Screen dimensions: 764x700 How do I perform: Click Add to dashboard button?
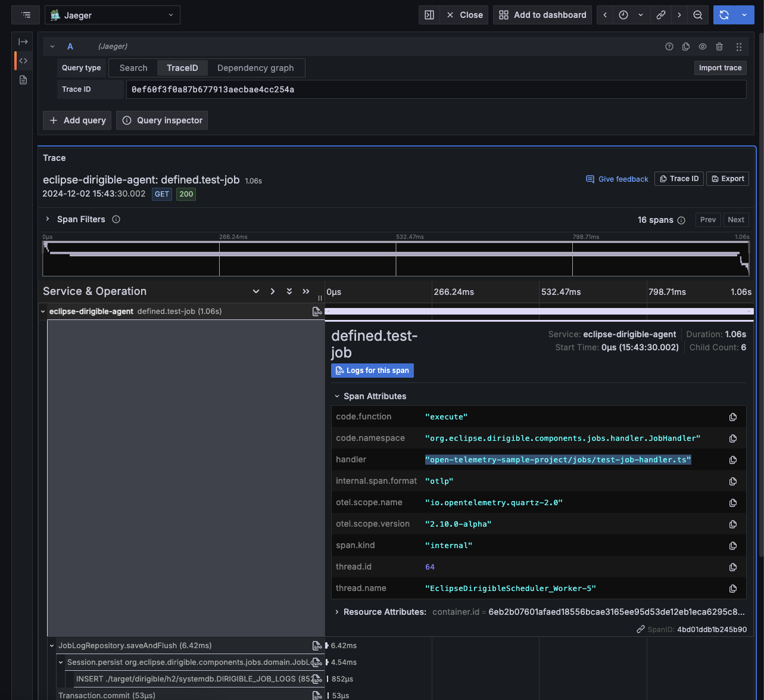(542, 15)
